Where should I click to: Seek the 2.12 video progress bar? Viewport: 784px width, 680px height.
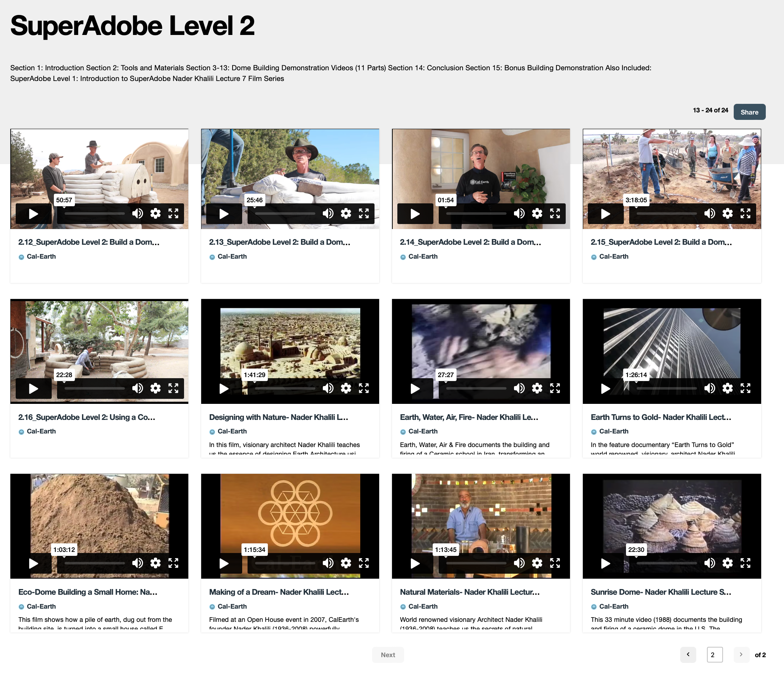tap(95, 214)
